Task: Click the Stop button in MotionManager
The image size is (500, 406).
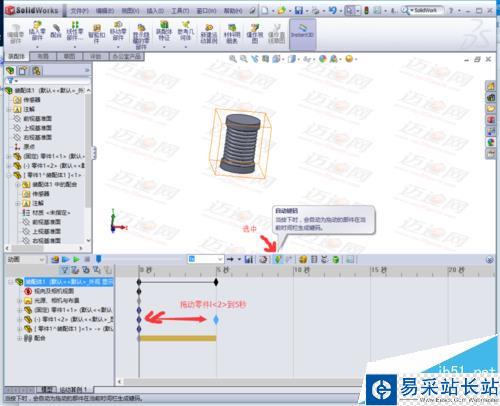Action: [x=87, y=259]
